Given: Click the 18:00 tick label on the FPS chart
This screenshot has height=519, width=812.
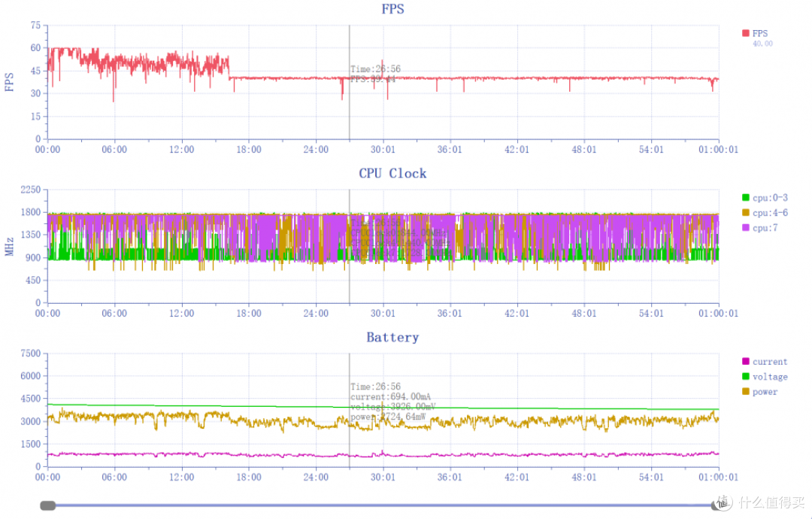Looking at the screenshot, I should point(249,149).
